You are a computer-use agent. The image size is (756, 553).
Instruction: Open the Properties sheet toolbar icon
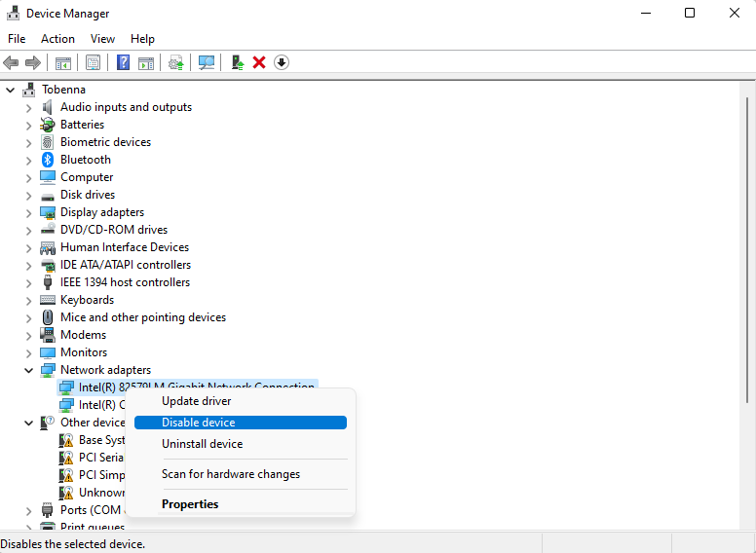click(x=94, y=62)
